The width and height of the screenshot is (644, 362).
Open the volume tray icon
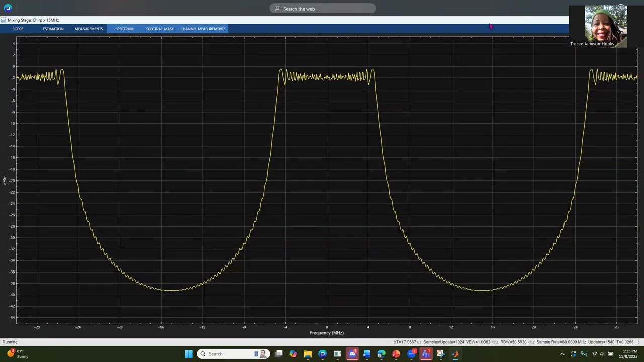click(602, 354)
